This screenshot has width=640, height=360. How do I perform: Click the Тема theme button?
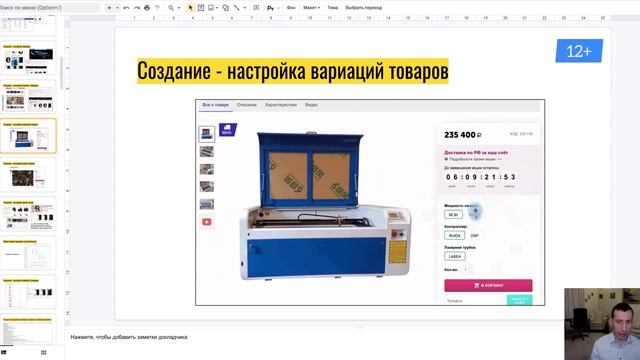tap(333, 8)
